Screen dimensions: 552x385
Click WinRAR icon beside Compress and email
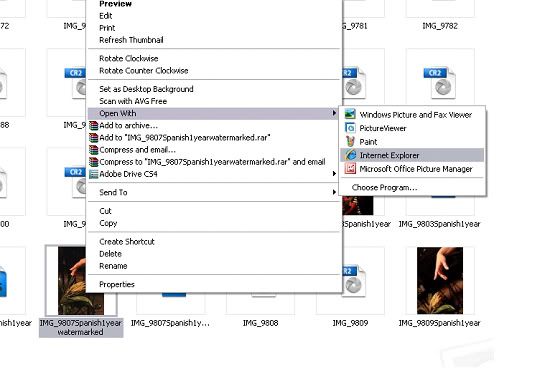point(93,150)
